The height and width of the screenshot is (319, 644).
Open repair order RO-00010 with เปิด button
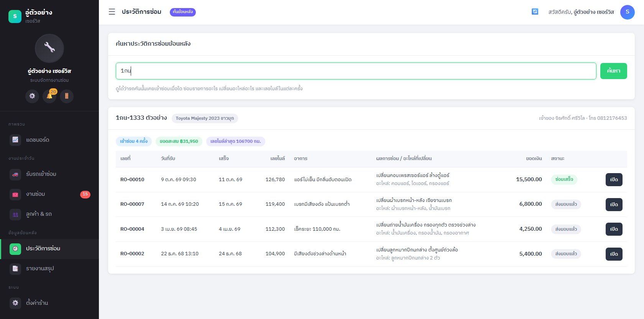tap(614, 180)
